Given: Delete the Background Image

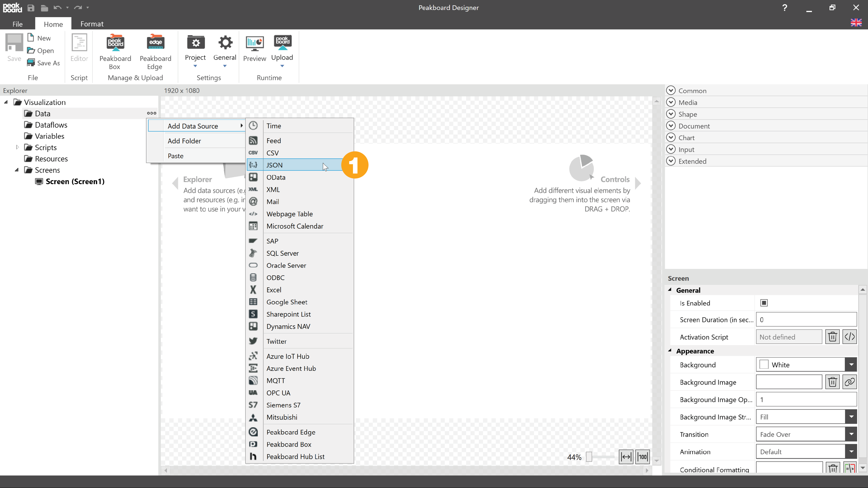Looking at the screenshot, I should coord(832,382).
